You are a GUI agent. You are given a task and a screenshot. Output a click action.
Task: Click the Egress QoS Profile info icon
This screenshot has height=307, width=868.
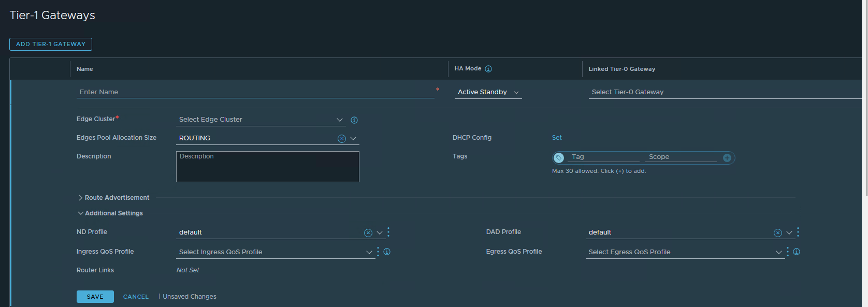[797, 252]
